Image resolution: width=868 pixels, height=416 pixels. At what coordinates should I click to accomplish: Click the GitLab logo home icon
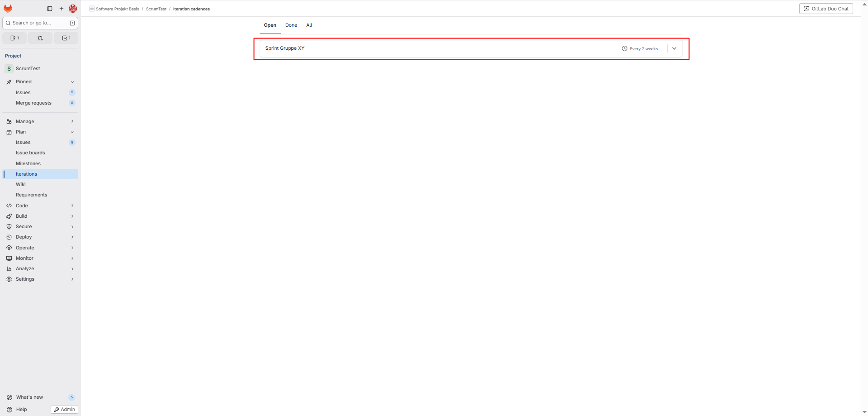(x=8, y=9)
